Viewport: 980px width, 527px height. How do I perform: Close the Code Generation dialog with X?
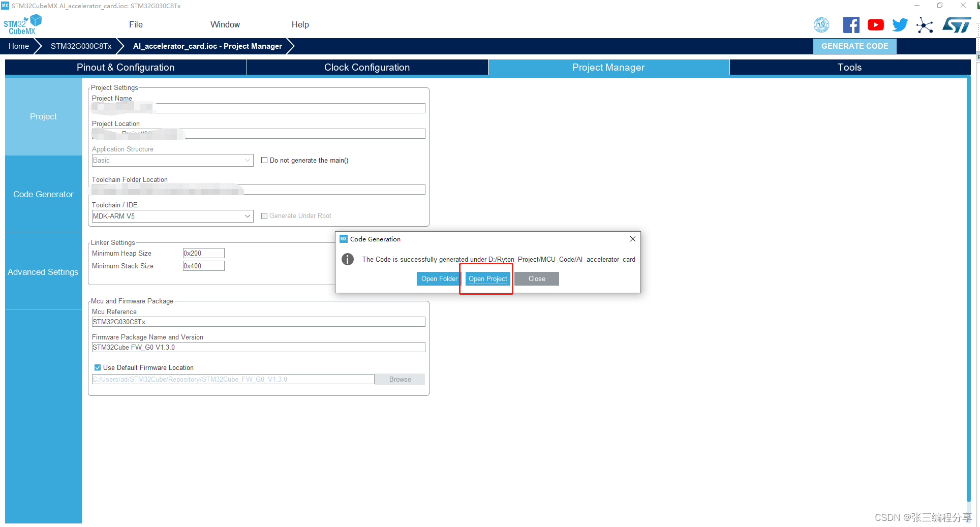point(633,239)
